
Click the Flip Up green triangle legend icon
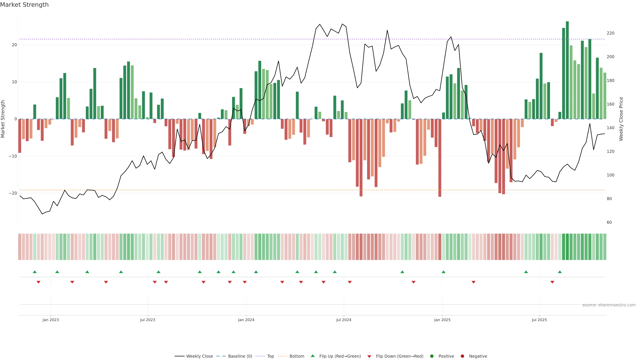(x=312, y=356)
